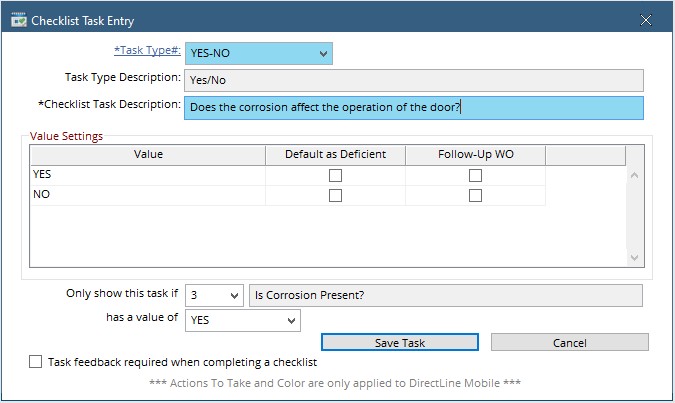Expand the 'Only show this task if' dropdown
The height and width of the screenshot is (403, 675).
point(234,295)
